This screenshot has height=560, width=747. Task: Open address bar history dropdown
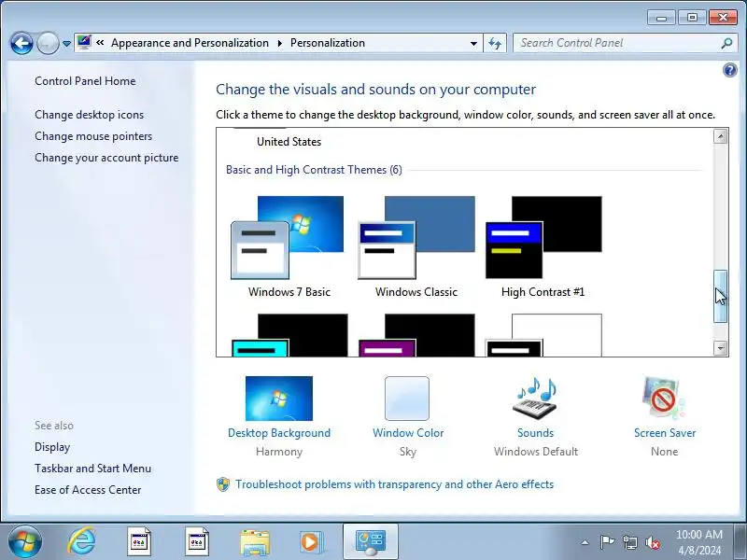point(473,43)
